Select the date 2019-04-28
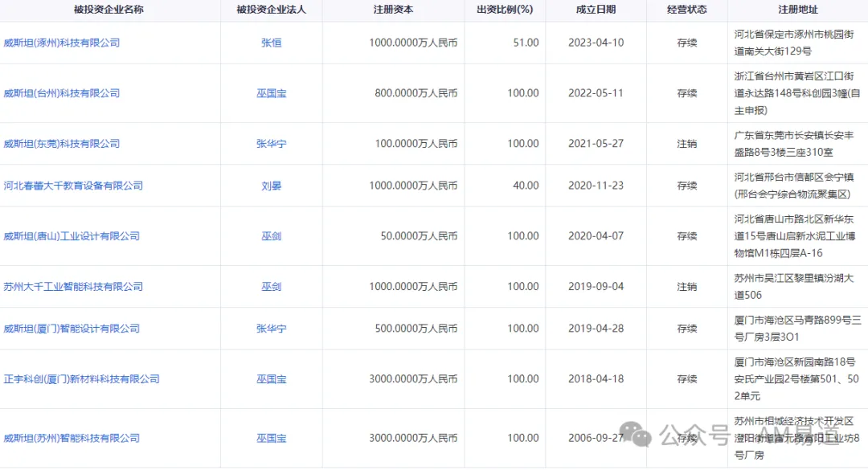868x470 pixels. pyautogui.click(x=596, y=329)
